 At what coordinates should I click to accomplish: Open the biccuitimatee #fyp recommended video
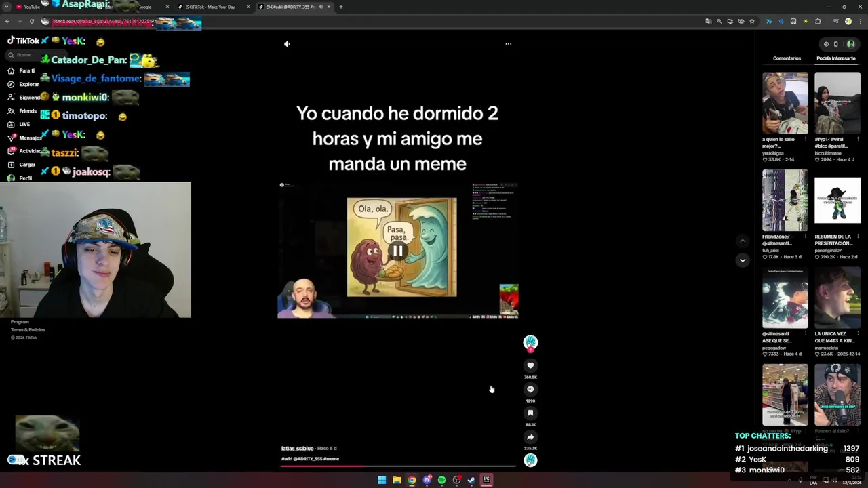tap(837, 103)
